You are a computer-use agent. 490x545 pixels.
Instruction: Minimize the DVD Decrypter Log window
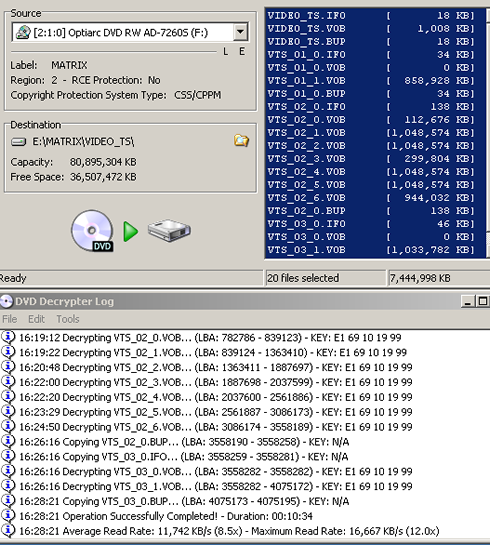click(x=468, y=301)
